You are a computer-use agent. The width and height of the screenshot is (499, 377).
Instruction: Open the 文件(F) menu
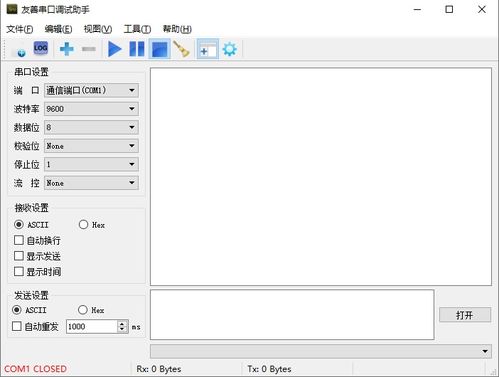[x=20, y=29]
